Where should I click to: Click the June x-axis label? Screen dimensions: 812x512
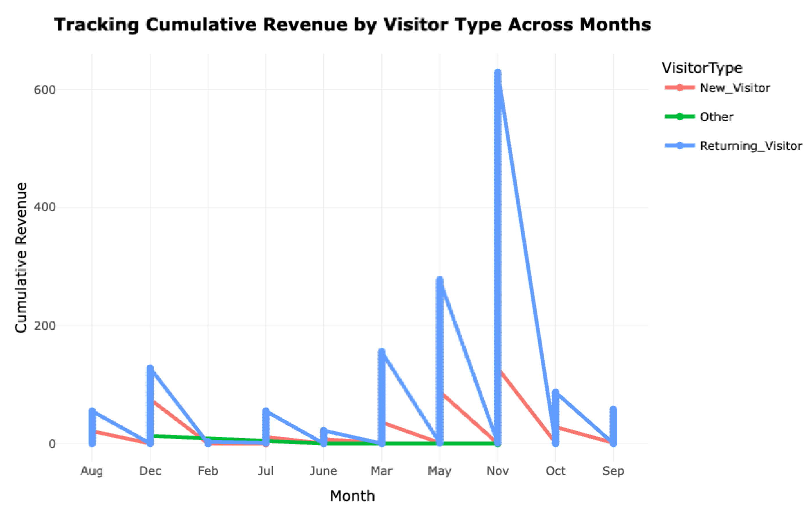323,471
